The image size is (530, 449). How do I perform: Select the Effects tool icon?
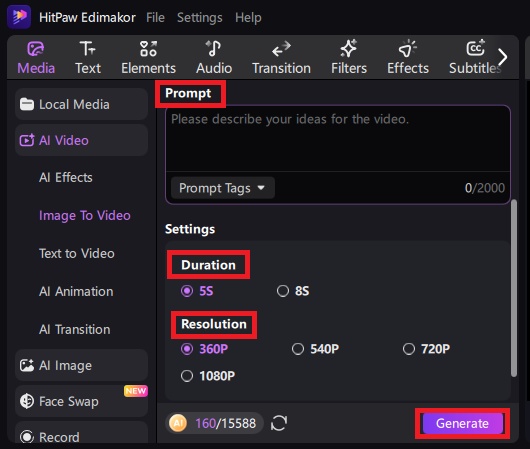(x=408, y=48)
